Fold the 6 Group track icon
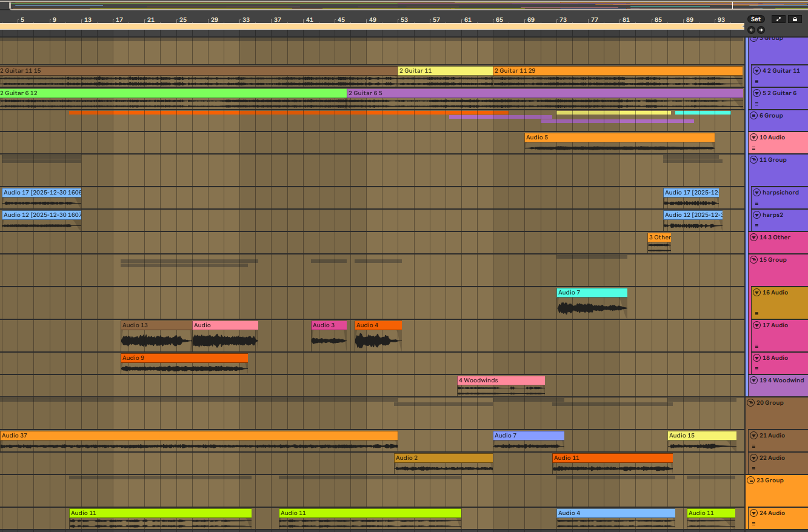 [x=754, y=116]
